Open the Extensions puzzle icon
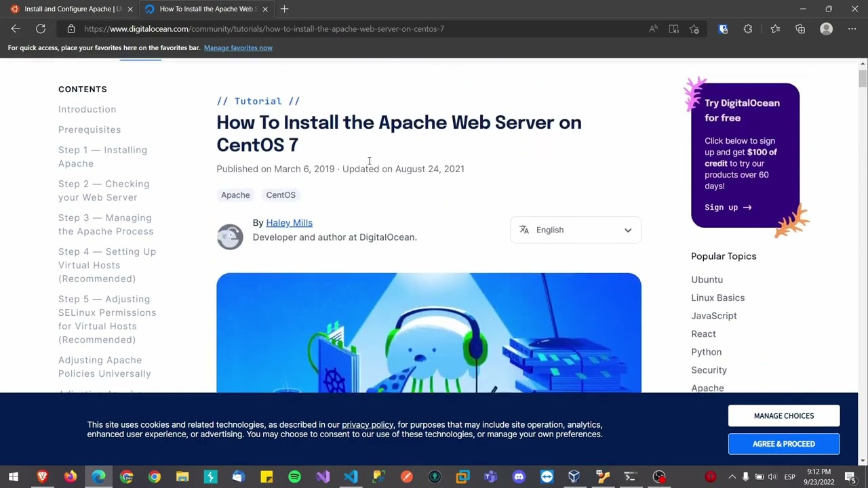Image resolution: width=868 pixels, height=488 pixels. coord(748,29)
